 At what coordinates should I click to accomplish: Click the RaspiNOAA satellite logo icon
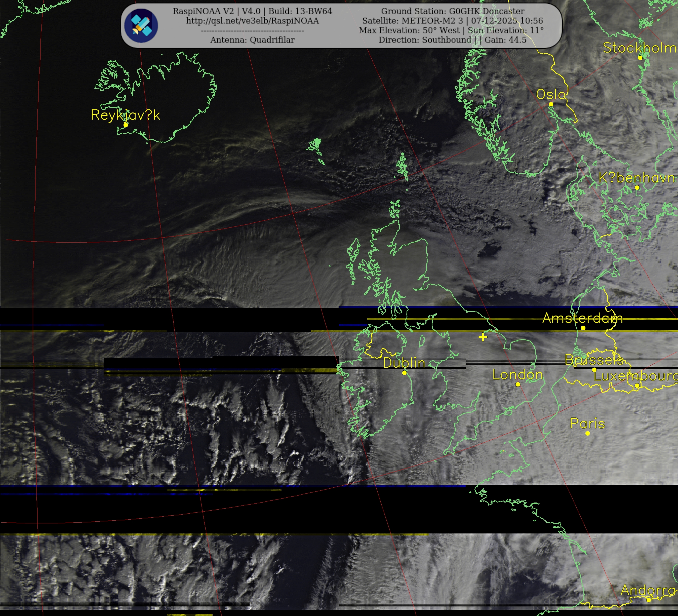(x=141, y=26)
